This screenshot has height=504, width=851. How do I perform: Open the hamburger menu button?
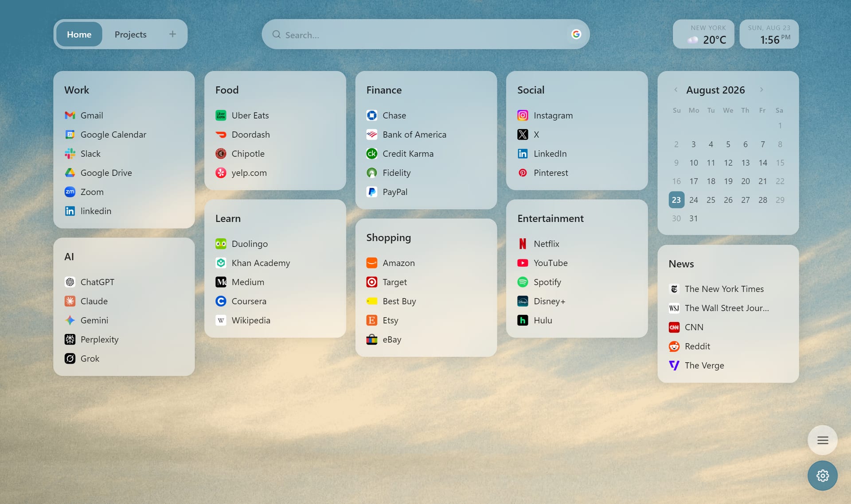823,440
